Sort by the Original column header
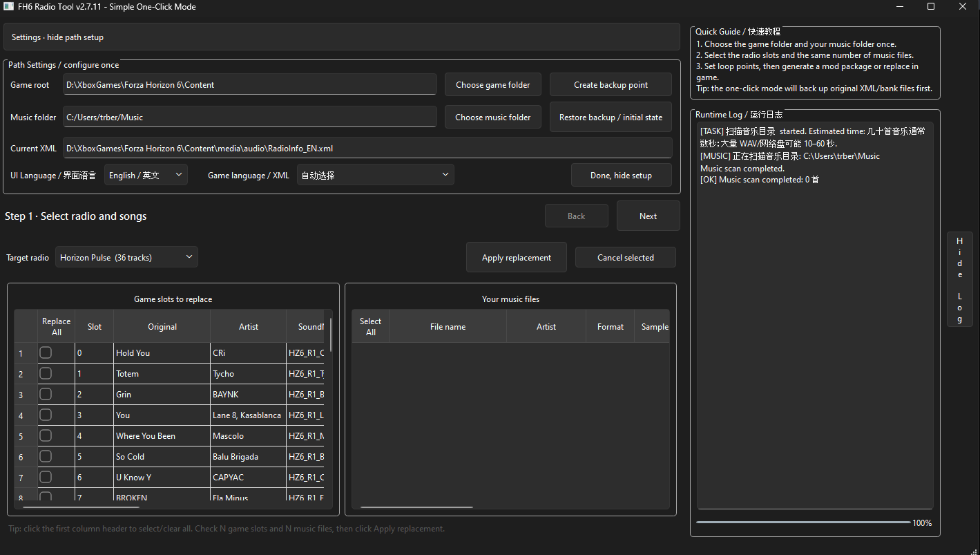Screen dimensions: 980x555 [x=162, y=326]
